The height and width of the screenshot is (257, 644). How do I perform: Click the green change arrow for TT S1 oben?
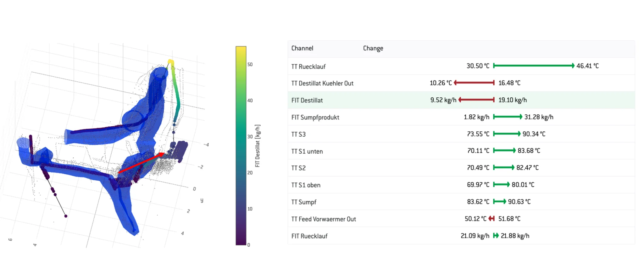pos(502,184)
